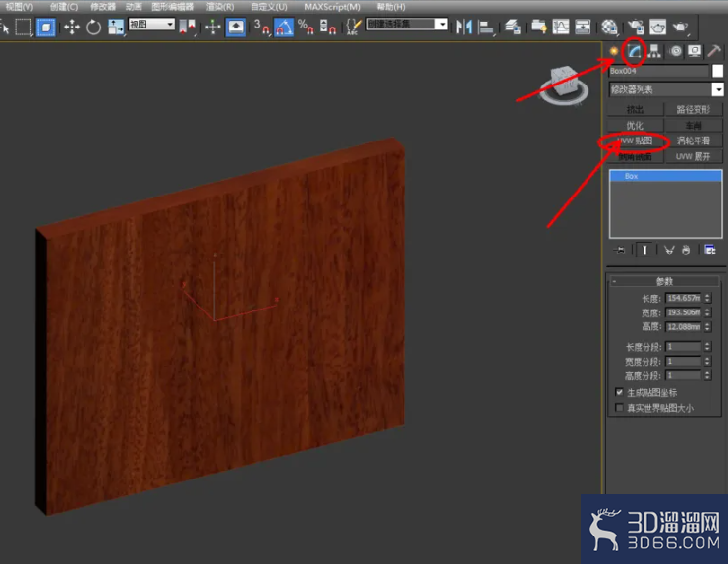
Task: Activate the Select and Rotate tool
Action: coord(93,27)
